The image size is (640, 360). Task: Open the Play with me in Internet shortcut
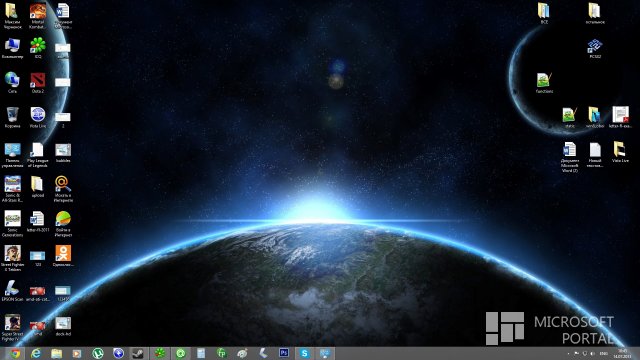pyautogui.click(x=63, y=224)
